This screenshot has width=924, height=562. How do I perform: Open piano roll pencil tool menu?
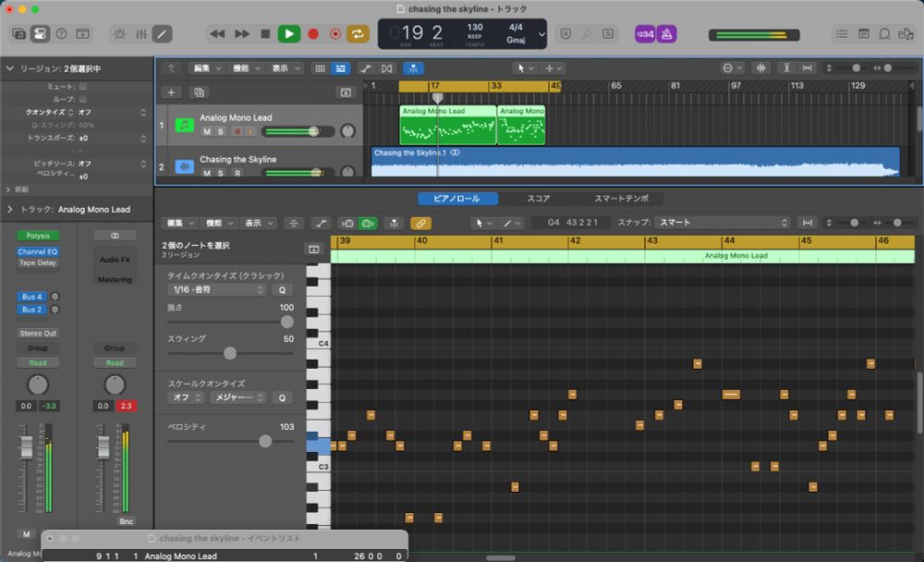pos(511,223)
